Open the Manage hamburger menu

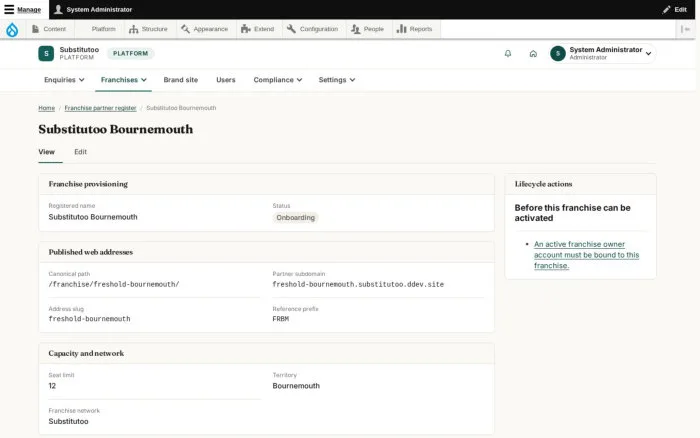pos(22,9)
